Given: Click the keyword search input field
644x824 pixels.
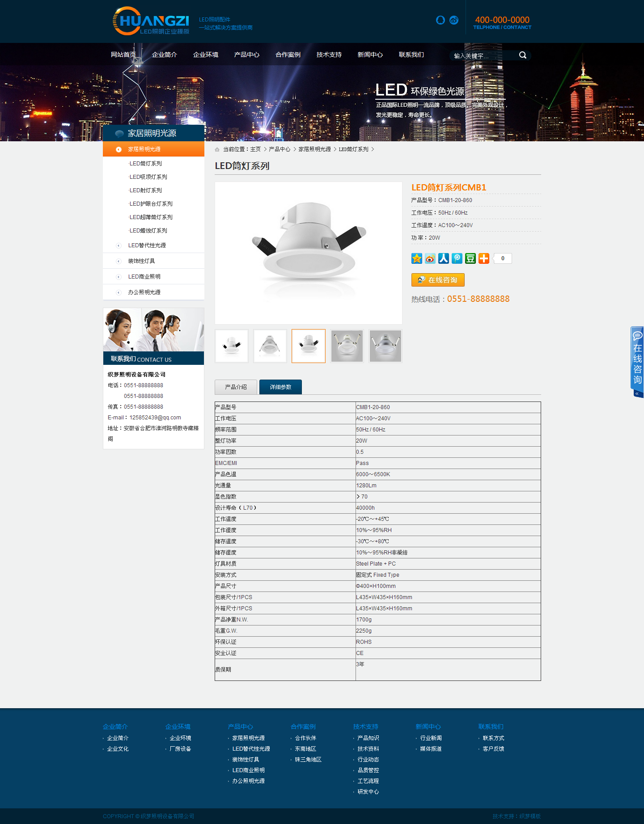Looking at the screenshot, I should pyautogui.click(x=483, y=55).
